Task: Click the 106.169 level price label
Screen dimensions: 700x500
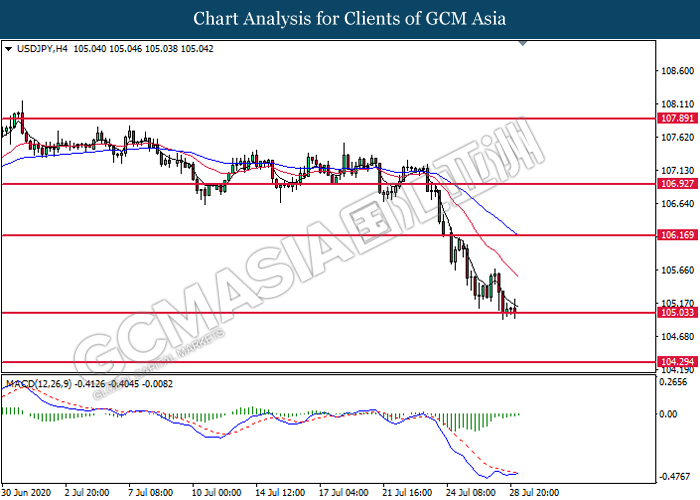Action: (677, 235)
